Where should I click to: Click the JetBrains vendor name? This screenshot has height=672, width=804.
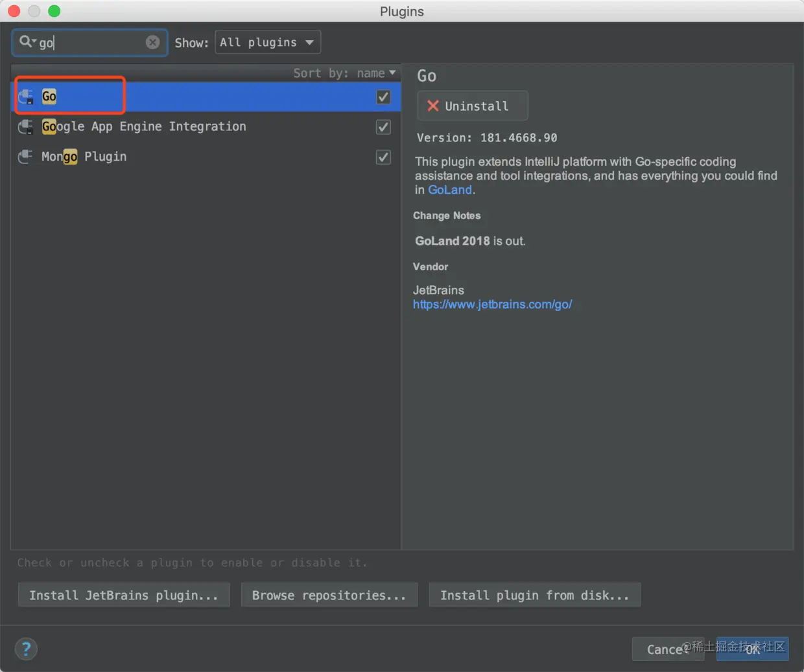[438, 290]
